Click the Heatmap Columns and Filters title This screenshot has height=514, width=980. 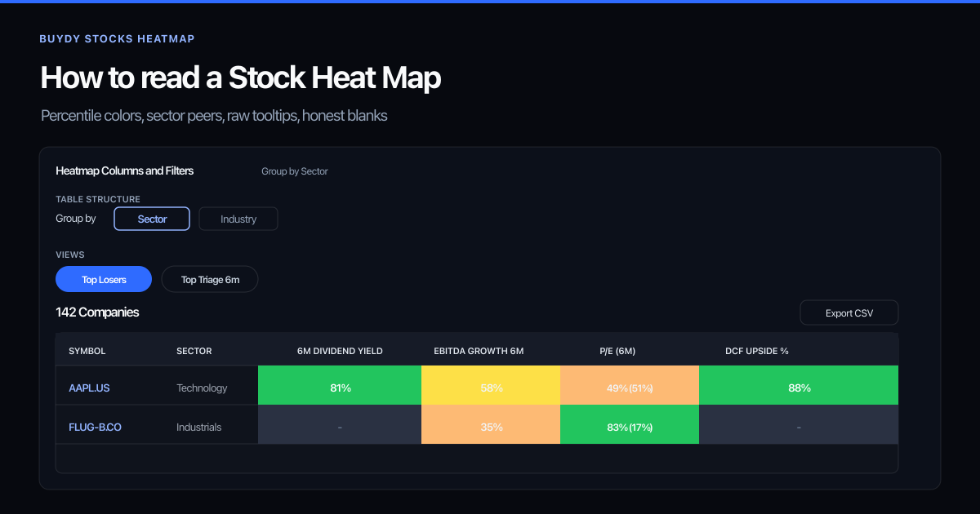(124, 171)
